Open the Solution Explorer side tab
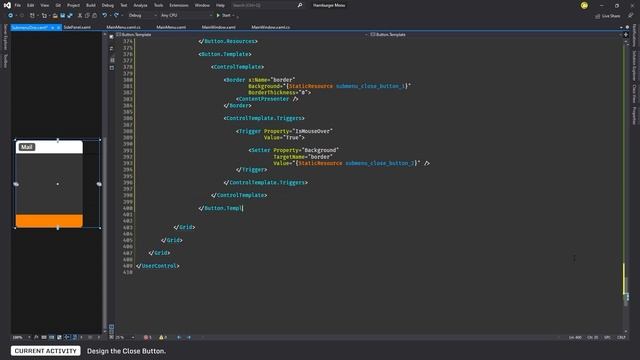This screenshot has width=640, height=360. click(x=634, y=65)
